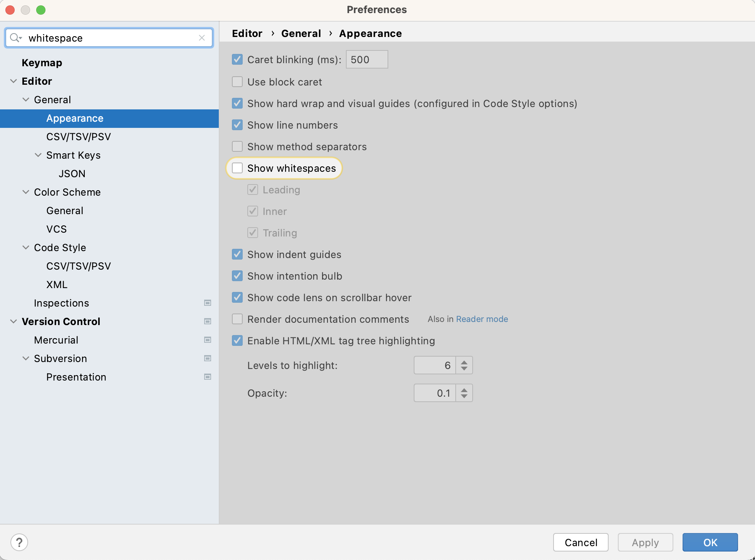755x560 pixels.
Task: Clear the whitespace search query
Action: coord(202,38)
